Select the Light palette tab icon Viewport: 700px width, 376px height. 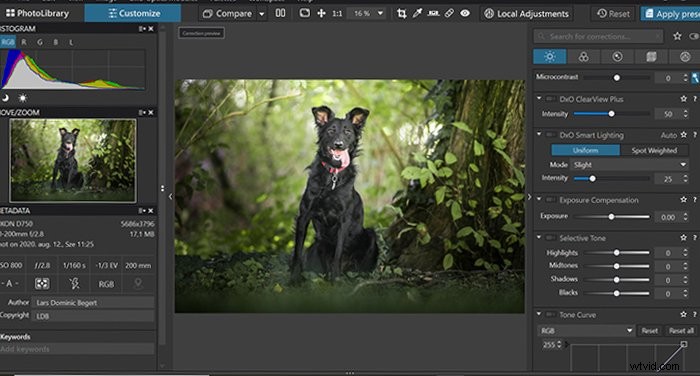[x=550, y=56]
